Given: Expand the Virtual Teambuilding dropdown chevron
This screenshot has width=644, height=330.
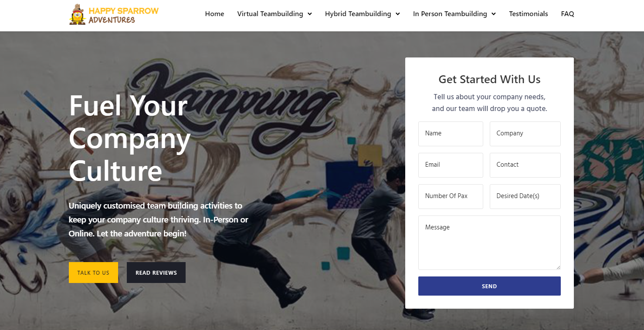Looking at the screenshot, I should (x=309, y=14).
